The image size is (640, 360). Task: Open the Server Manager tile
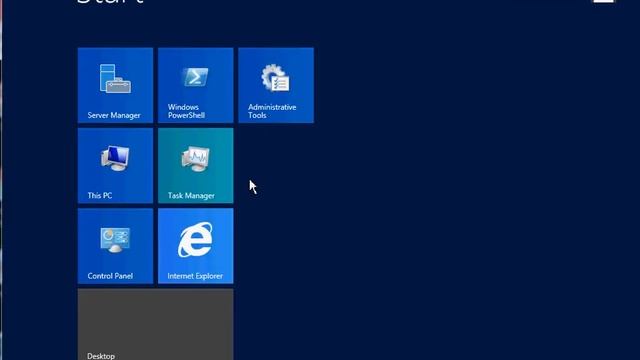coord(116,85)
